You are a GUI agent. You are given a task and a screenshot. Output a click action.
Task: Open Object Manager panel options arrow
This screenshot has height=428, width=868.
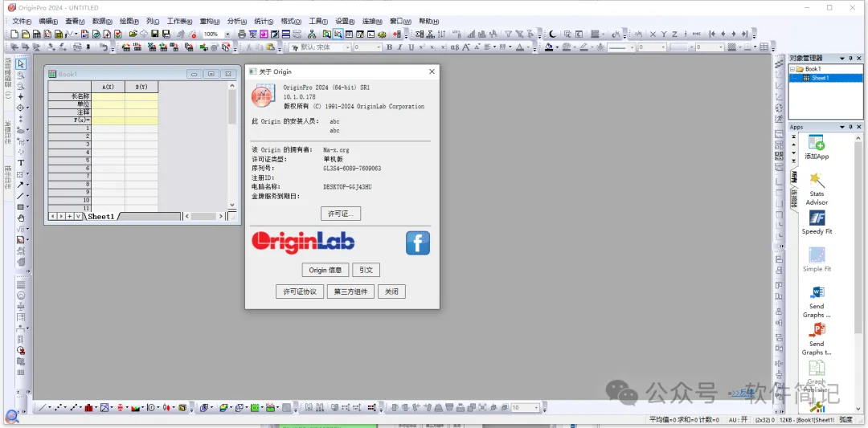[842, 58]
